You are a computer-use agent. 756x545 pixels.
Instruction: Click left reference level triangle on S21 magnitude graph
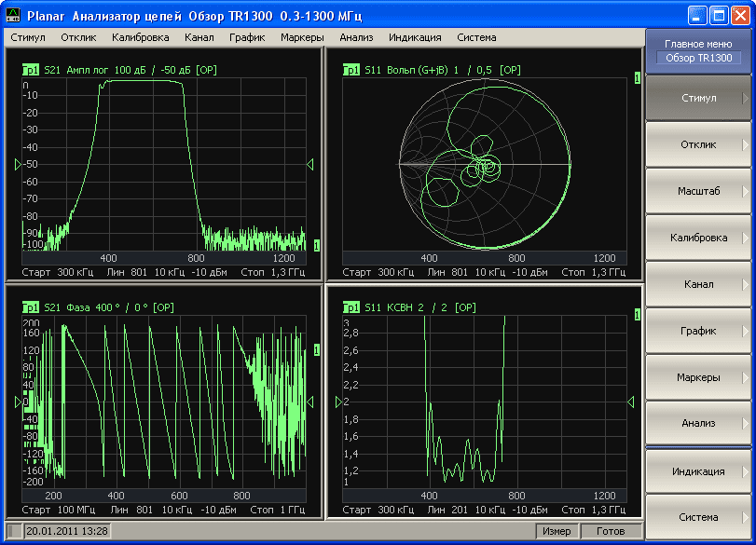coord(17,164)
